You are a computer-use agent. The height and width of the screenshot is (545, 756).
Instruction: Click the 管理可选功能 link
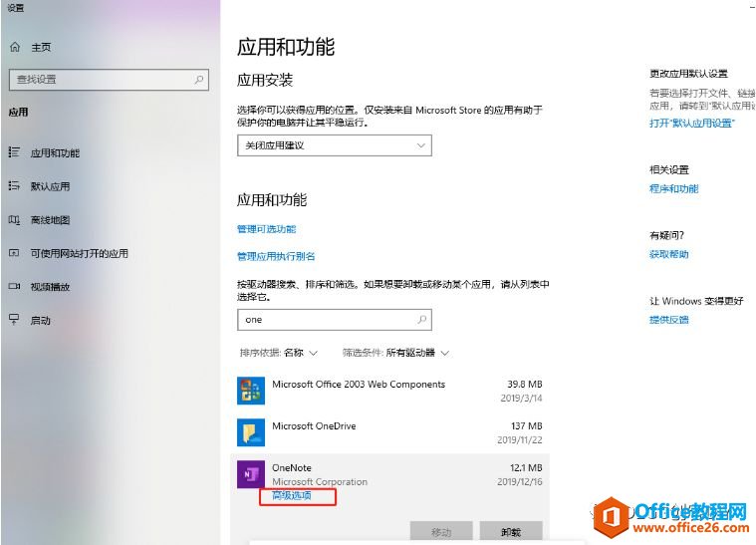(267, 229)
